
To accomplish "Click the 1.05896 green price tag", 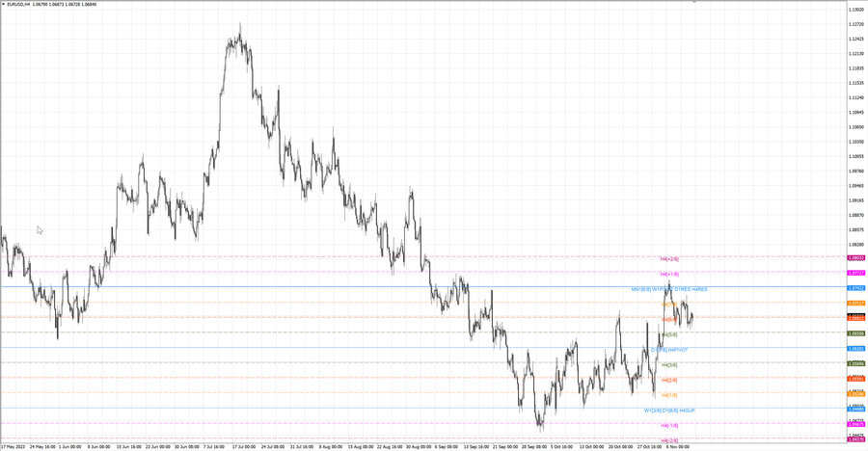I will [856, 363].
